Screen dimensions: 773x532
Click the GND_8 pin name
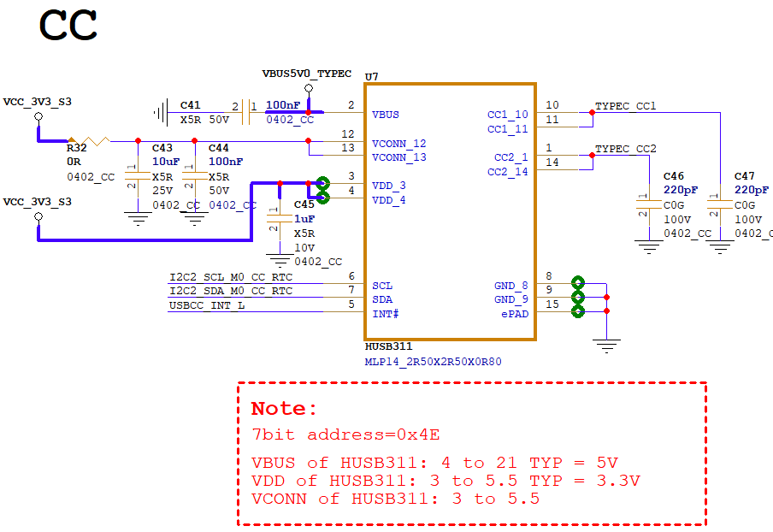coord(511,286)
